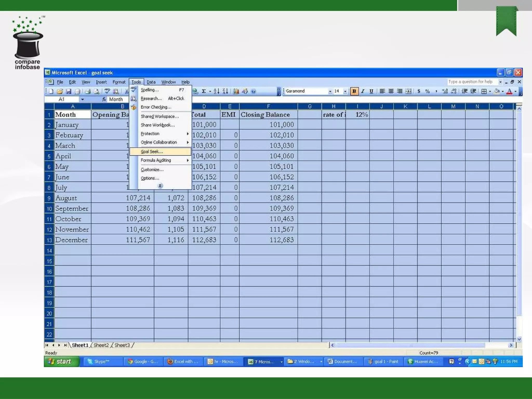Apply Currency Style dollar icon
532x399 pixels.
tap(419, 91)
